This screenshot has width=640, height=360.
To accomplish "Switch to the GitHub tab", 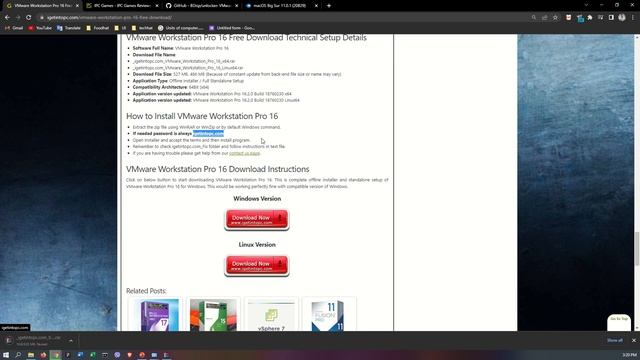I will coord(202,6).
